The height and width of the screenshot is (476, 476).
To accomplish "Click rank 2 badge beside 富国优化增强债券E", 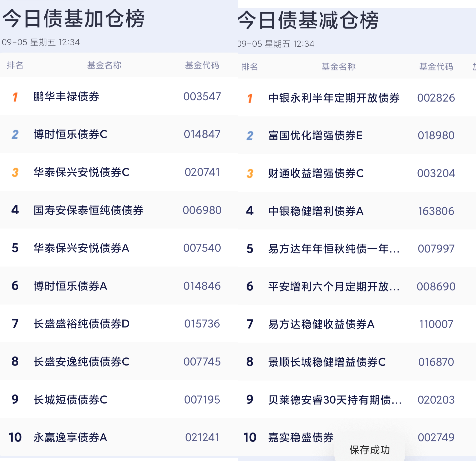I will click(x=250, y=136).
